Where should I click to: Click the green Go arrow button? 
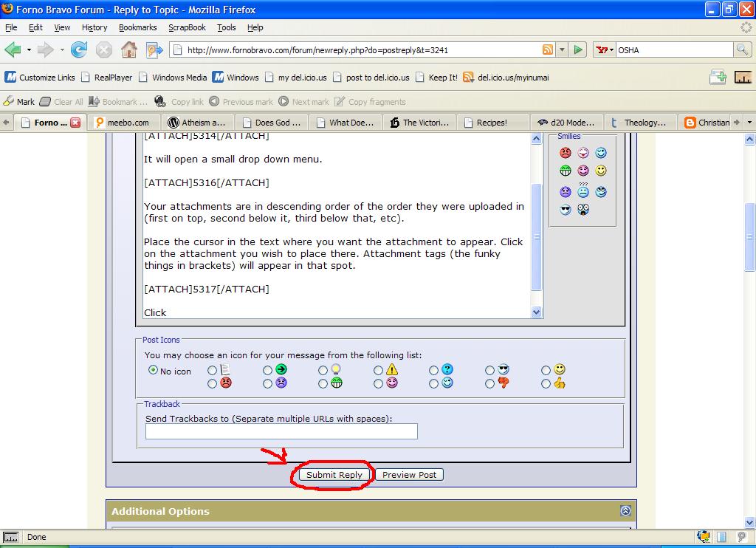[x=579, y=50]
